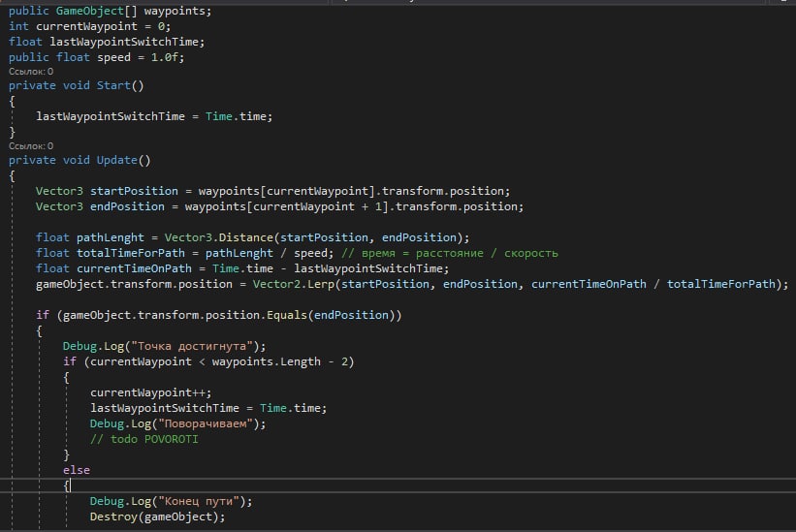Viewport: 796px width, 532px height.
Task: Click 'lastWaypointSwitchTime = Time.time;' inside the nested if
Action: pos(208,408)
